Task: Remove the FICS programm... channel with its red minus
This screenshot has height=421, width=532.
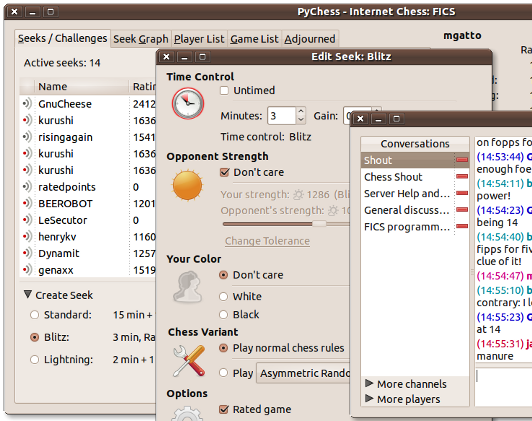Action: tap(462, 226)
